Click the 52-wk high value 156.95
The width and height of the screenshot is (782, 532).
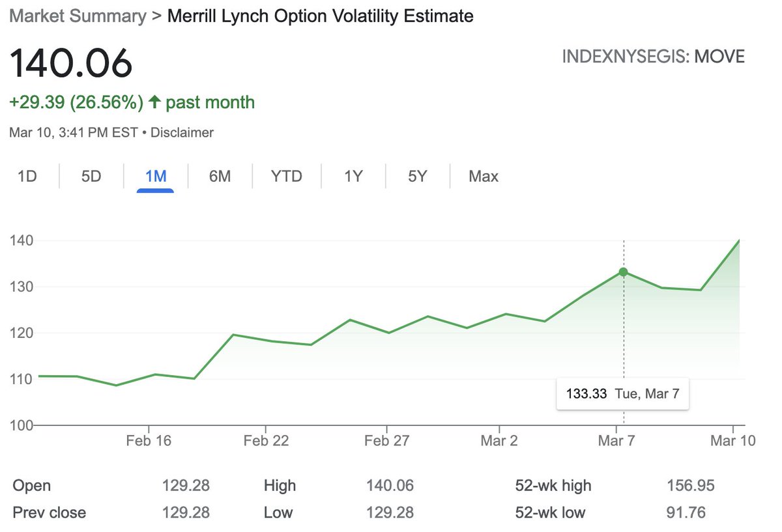tap(691, 486)
